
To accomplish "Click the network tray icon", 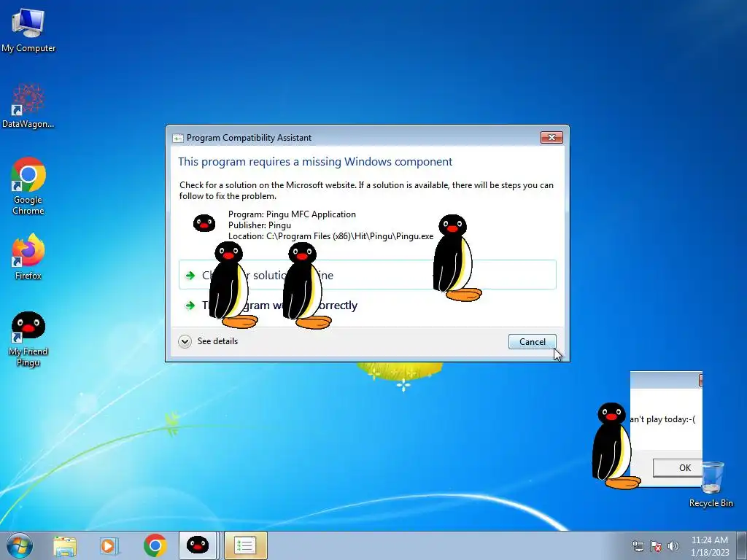I will coord(638,546).
